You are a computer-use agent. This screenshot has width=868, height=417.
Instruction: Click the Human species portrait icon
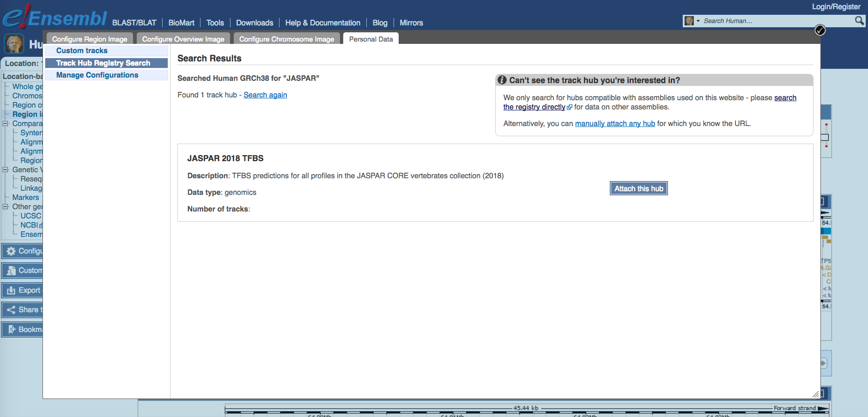click(x=14, y=44)
